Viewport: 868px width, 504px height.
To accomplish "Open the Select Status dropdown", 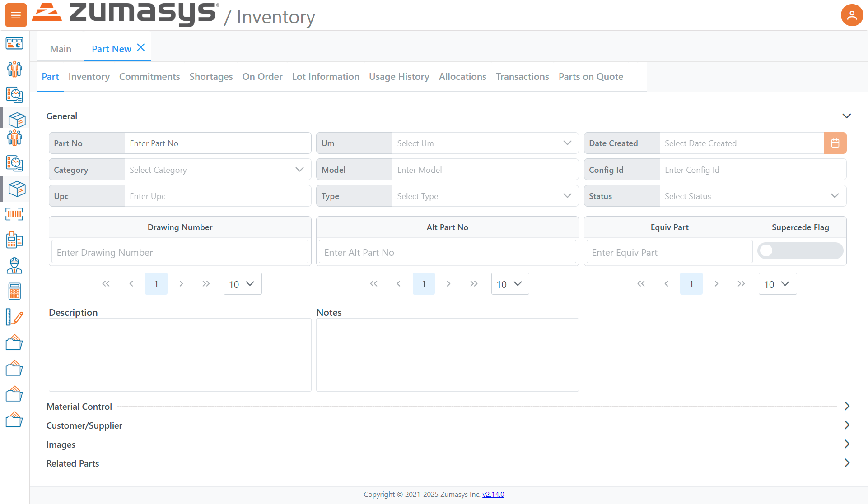I will 752,196.
